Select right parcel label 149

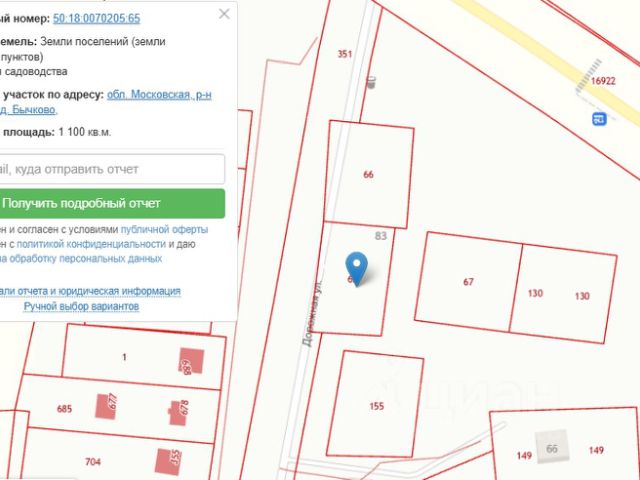click(x=596, y=450)
